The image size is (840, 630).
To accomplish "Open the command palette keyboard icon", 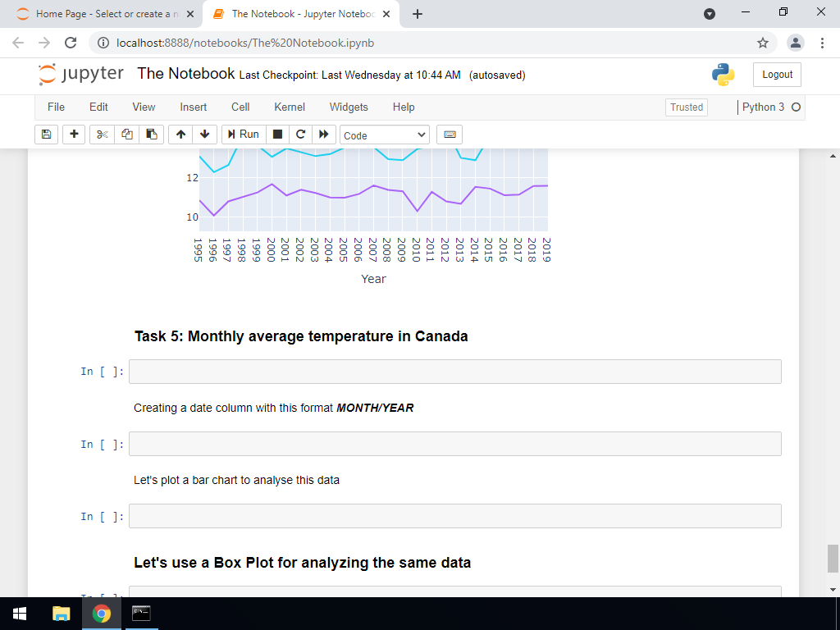I will pyautogui.click(x=450, y=135).
